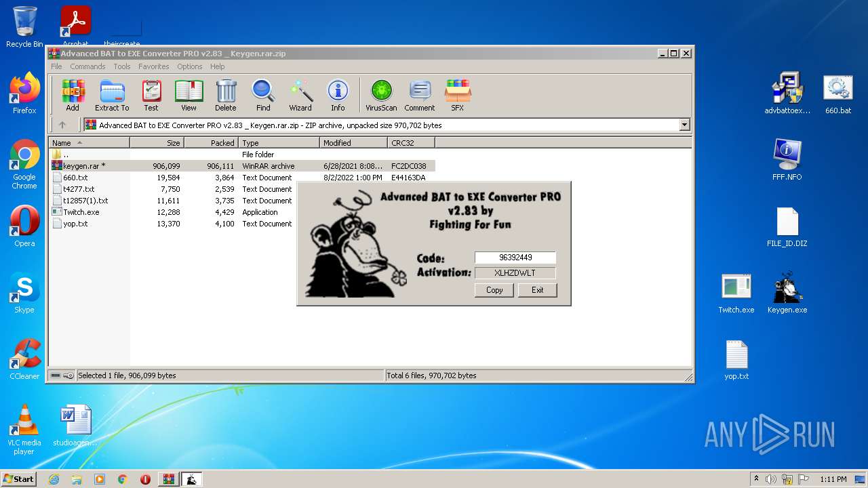868x488 pixels.
Task: Select the Delete trash icon in WinRAR
Action: (x=226, y=95)
